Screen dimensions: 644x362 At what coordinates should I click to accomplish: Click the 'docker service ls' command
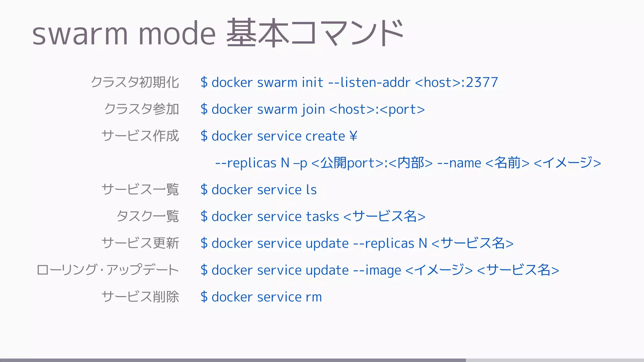[x=258, y=190]
